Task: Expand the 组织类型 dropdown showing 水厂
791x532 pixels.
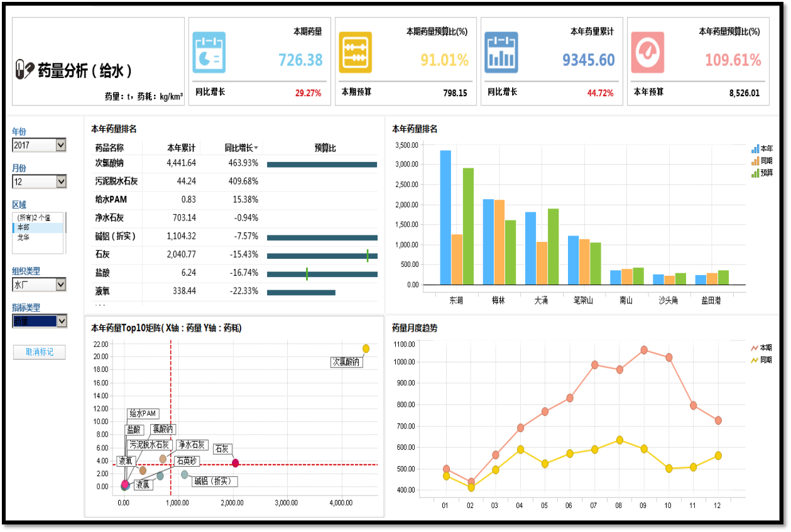Action: pyautogui.click(x=61, y=285)
